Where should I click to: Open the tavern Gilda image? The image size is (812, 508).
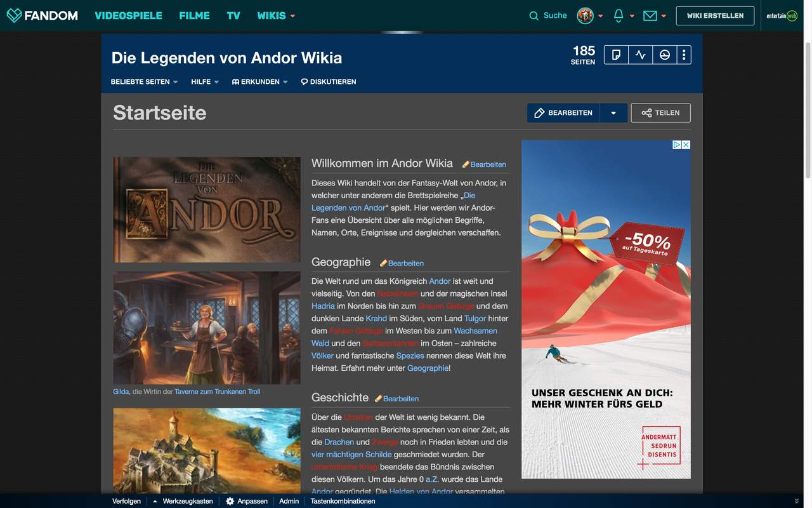point(207,328)
